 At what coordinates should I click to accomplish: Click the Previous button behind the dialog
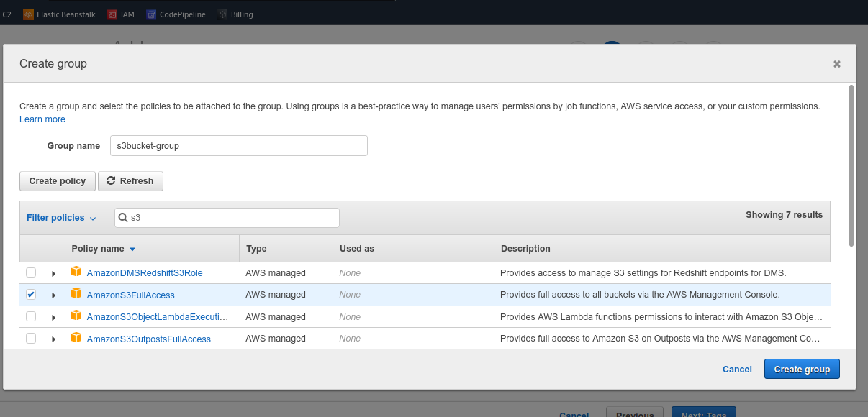click(x=635, y=413)
